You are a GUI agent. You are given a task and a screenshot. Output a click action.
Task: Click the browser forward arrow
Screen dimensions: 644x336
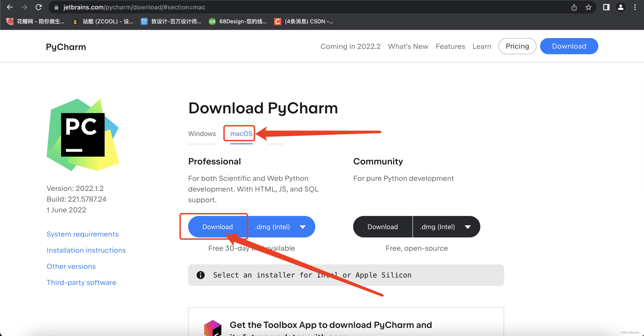tap(24, 7)
